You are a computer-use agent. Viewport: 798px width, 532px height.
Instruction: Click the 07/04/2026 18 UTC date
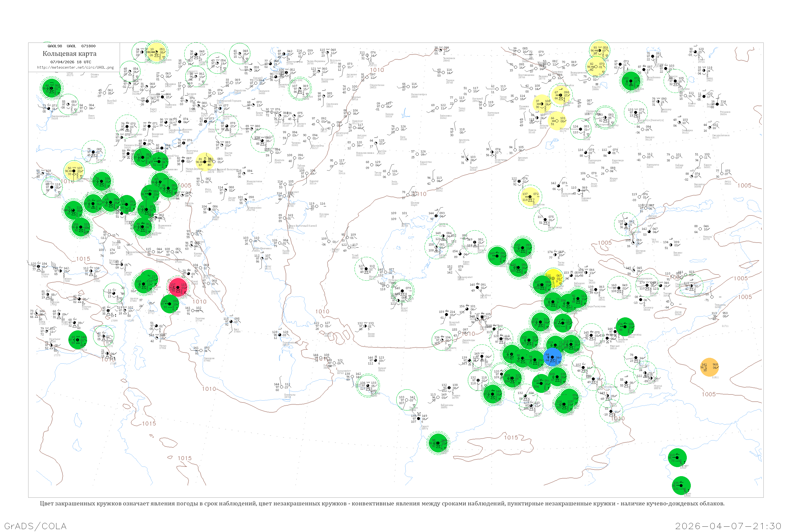point(70,62)
